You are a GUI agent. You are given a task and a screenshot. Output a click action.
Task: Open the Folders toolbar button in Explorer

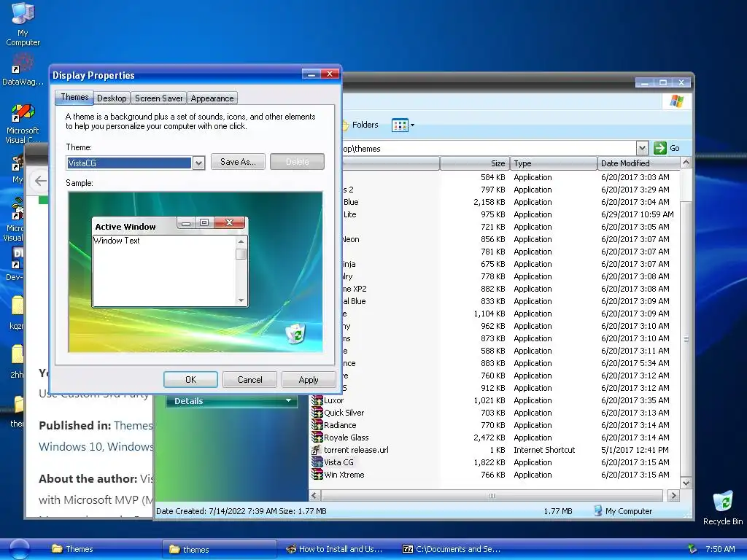click(x=360, y=125)
